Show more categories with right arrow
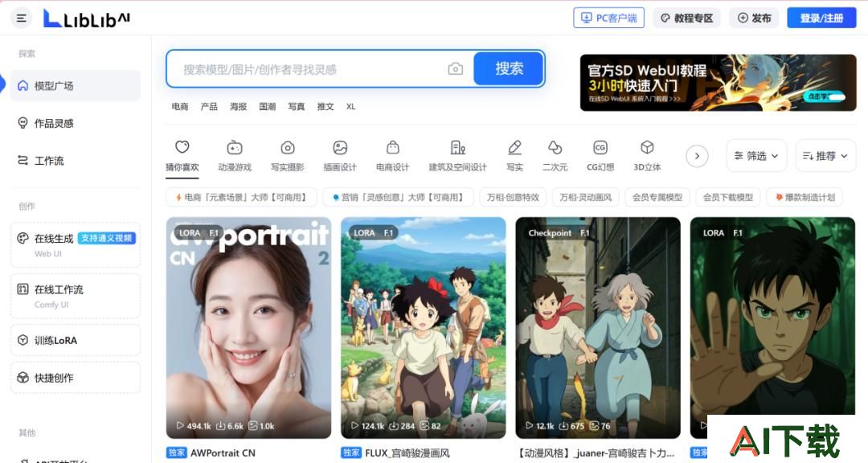This screenshot has height=463, width=868. coord(697,156)
